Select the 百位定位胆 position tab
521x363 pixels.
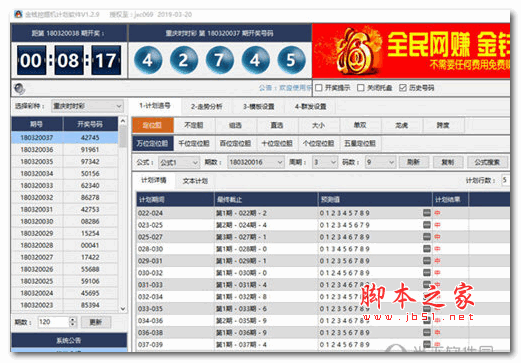point(235,144)
